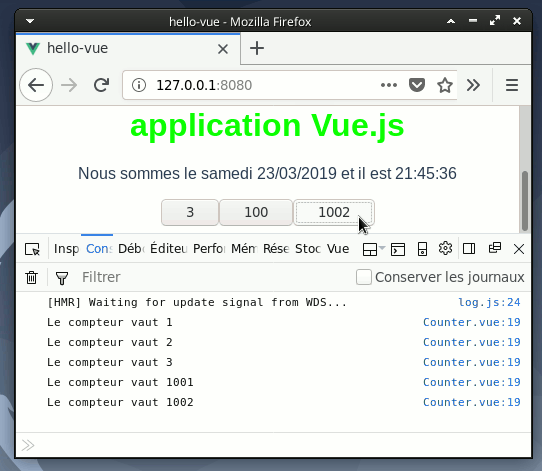Open Counter.vue:19 link for compteur vaut 3
The height and width of the screenshot is (471, 542).
(471, 362)
